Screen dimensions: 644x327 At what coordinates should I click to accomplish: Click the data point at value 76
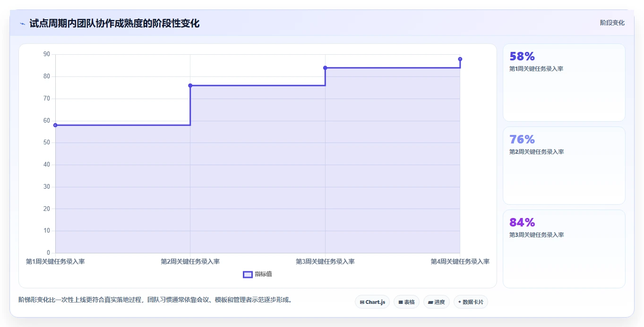(190, 85)
